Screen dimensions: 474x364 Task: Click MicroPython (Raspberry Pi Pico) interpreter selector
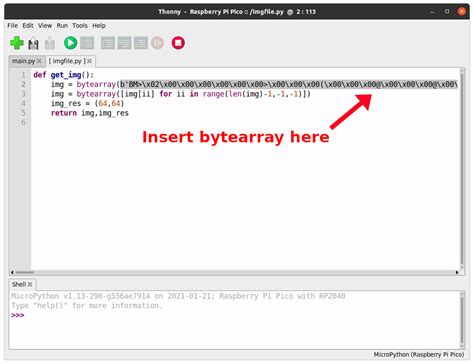click(x=419, y=355)
